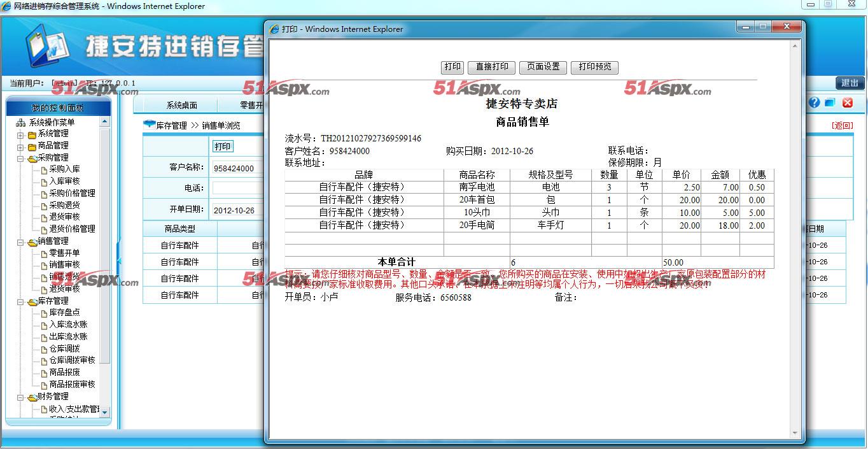Click the 打印 button in the sales order form
Image resolution: width=868 pixels, height=449 pixels.
tap(223, 146)
